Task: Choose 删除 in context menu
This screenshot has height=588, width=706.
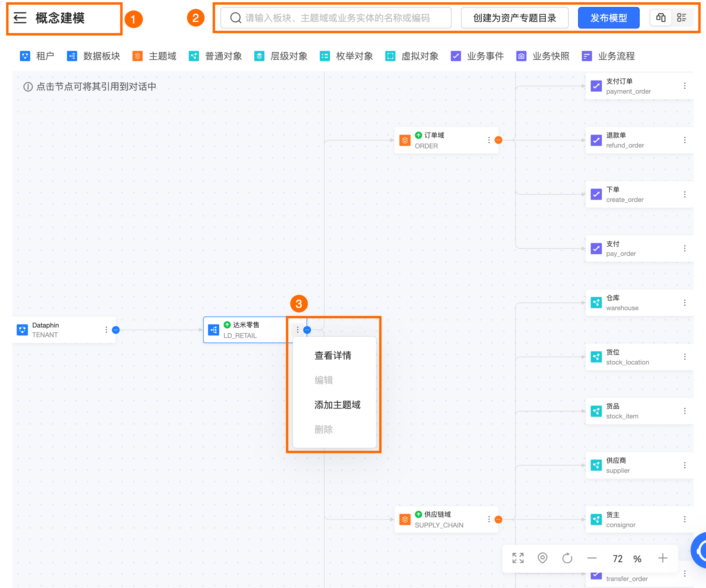Action: click(x=324, y=430)
